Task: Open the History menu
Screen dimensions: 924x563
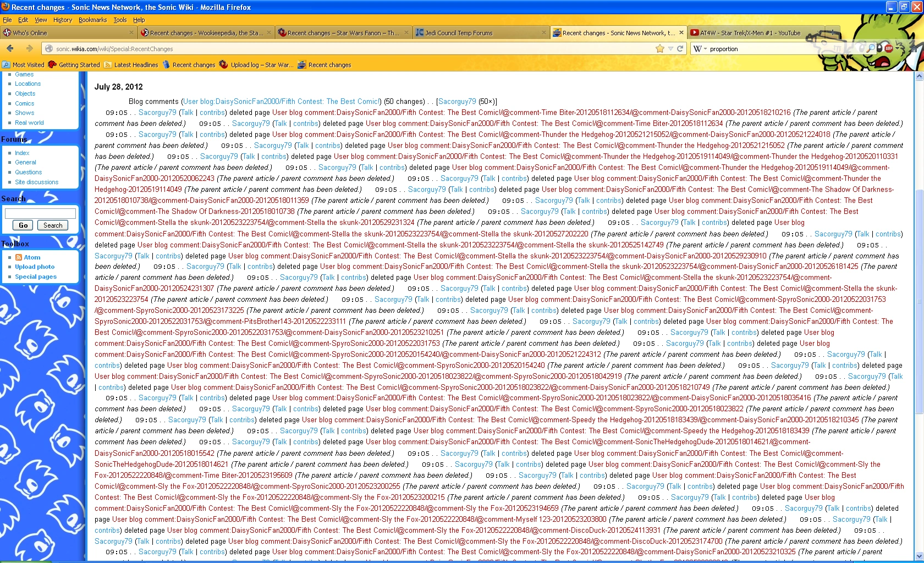Action: (x=63, y=20)
